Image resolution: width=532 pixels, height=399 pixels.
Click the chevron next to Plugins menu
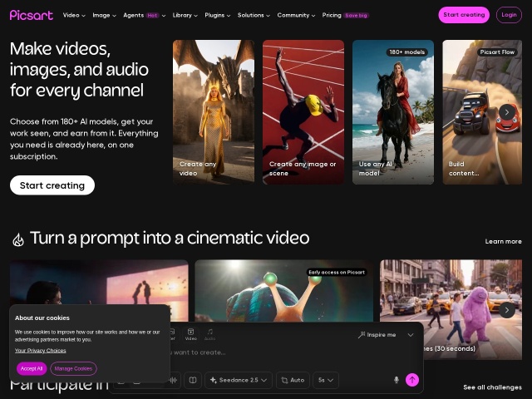229,16
